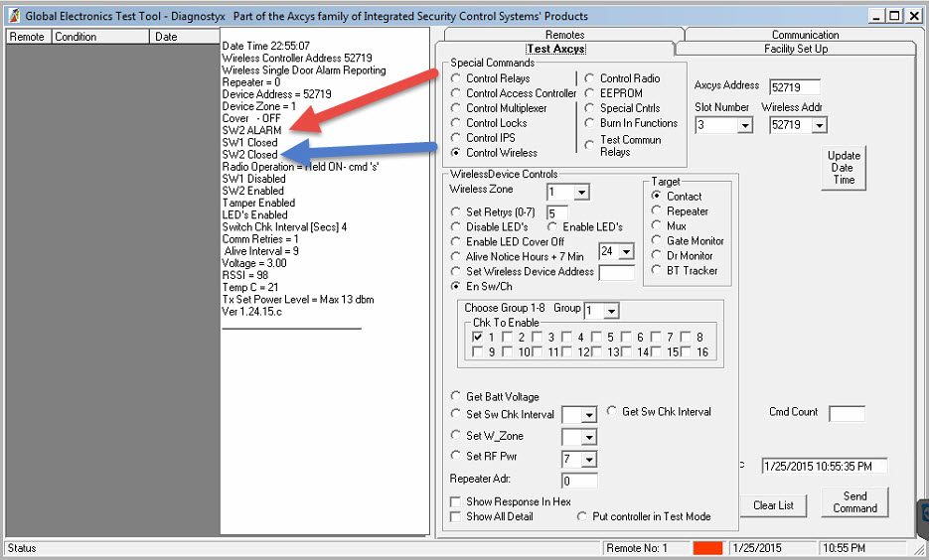The height and width of the screenshot is (560, 929).
Task: Click the Repeater Adr input field
Action: point(579,481)
